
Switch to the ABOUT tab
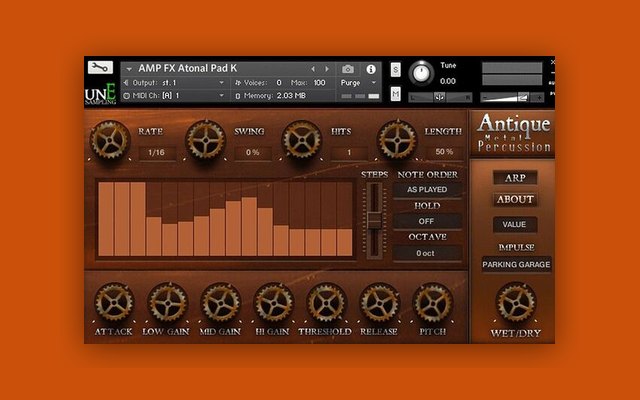click(515, 200)
